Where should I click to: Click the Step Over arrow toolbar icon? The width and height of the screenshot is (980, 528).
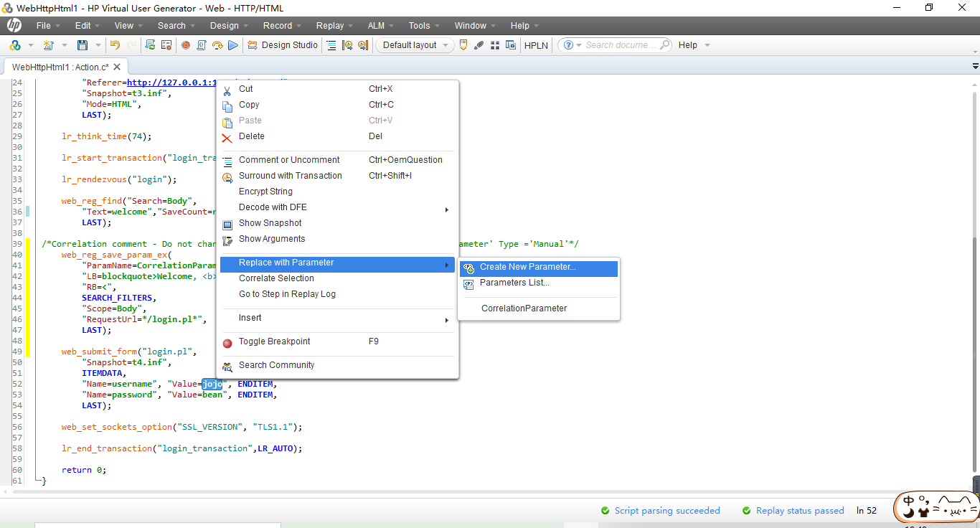pyautogui.click(x=217, y=45)
